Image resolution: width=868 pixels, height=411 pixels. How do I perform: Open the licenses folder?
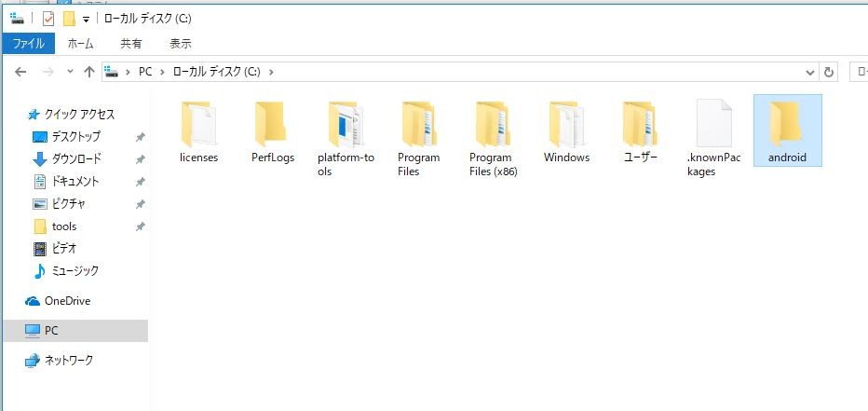click(198, 133)
